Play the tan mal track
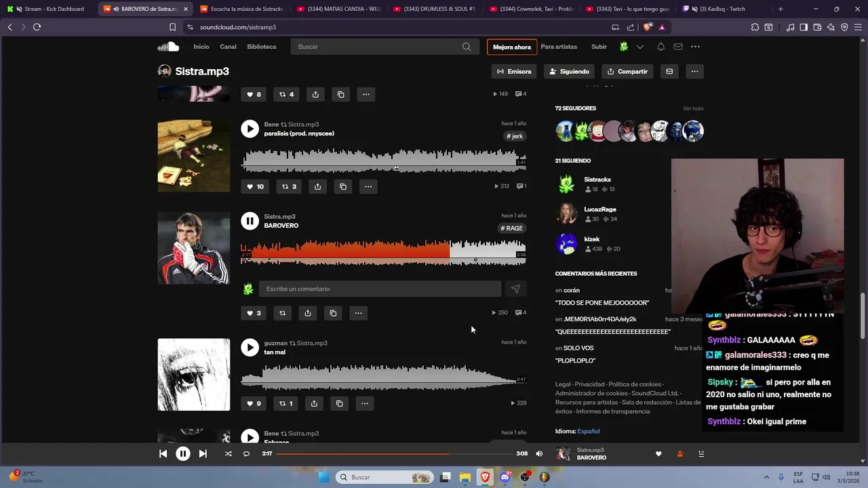 point(250,348)
